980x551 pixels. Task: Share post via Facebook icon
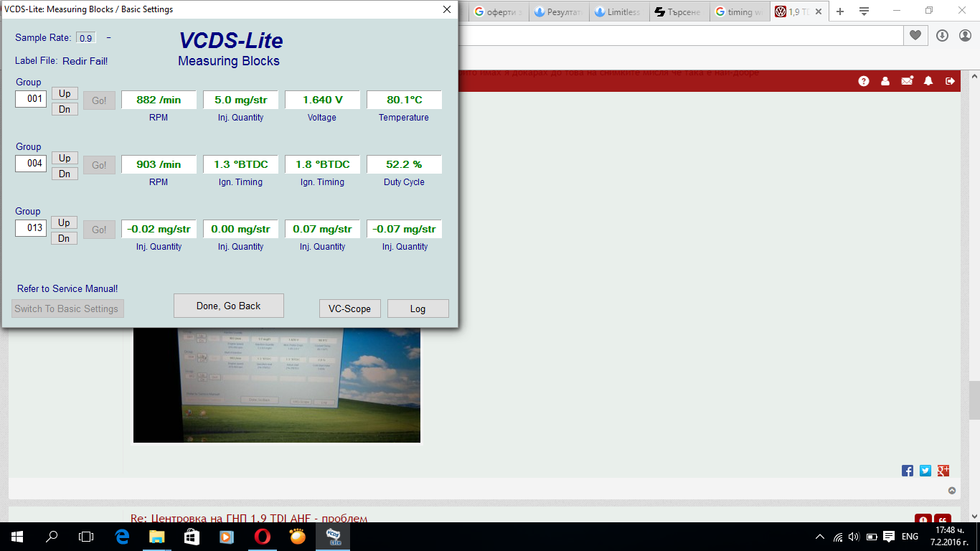[908, 471]
